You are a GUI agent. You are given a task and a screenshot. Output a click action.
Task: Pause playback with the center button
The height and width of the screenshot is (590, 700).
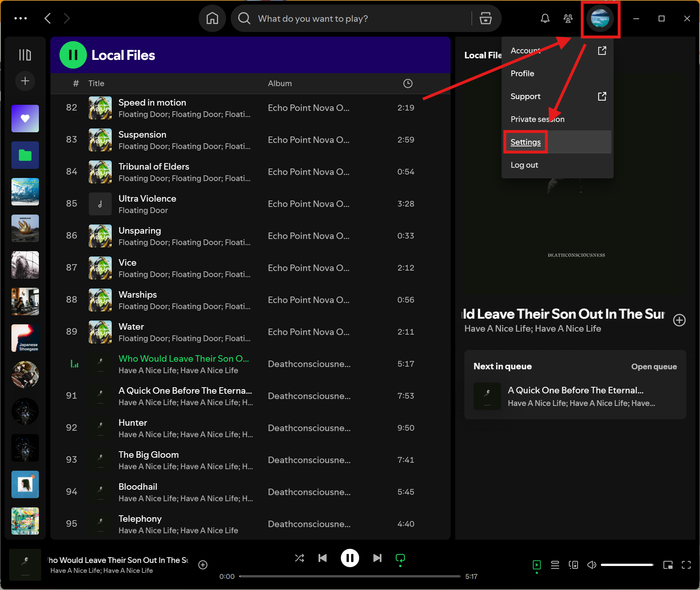pyautogui.click(x=350, y=558)
